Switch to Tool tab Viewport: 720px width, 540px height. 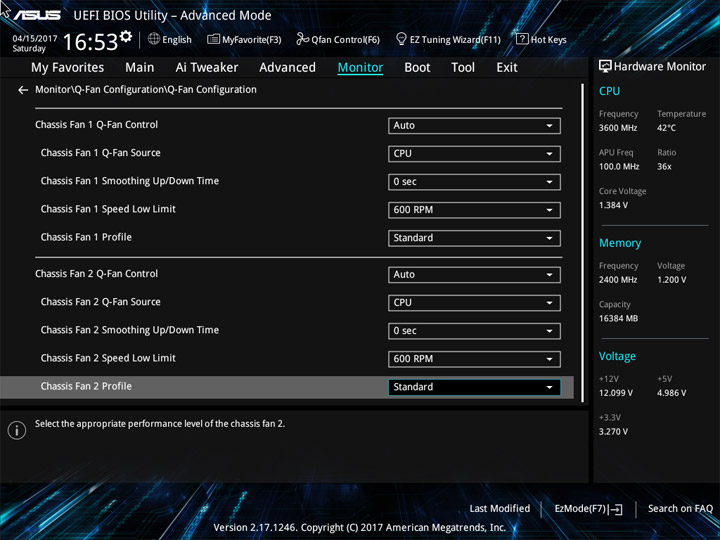pos(463,68)
